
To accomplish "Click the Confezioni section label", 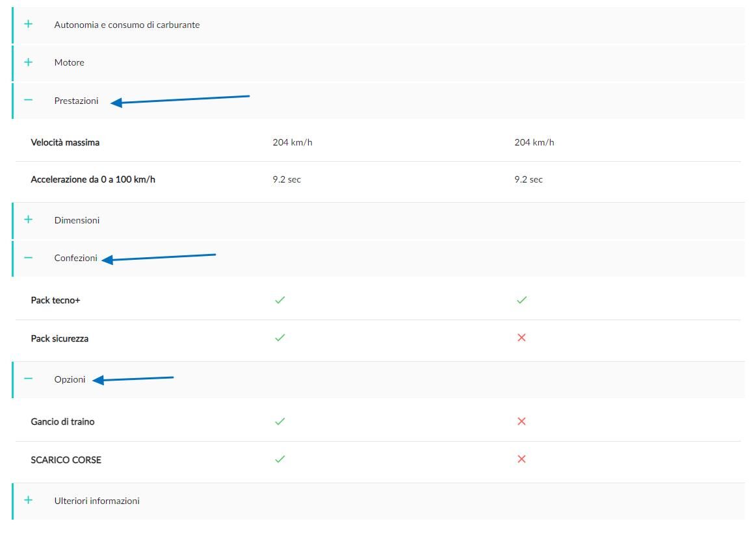I will coord(75,258).
